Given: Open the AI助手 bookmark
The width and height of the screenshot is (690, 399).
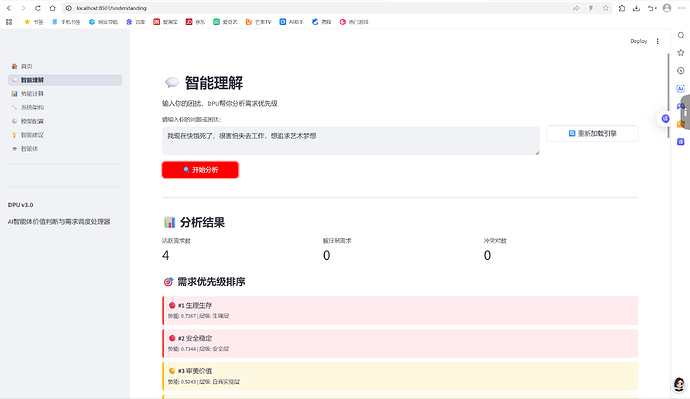Looking at the screenshot, I should [291, 22].
